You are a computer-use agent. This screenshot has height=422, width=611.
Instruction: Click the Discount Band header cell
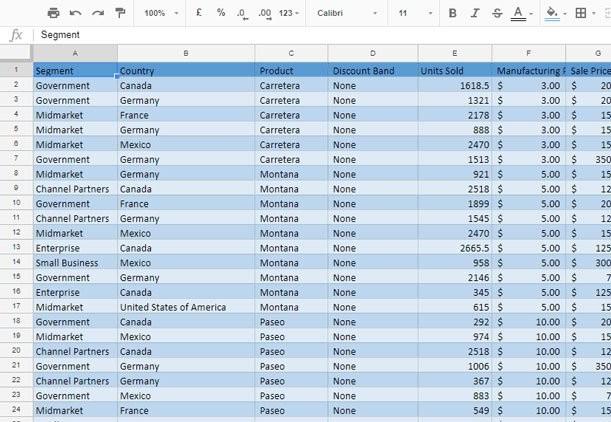373,71
